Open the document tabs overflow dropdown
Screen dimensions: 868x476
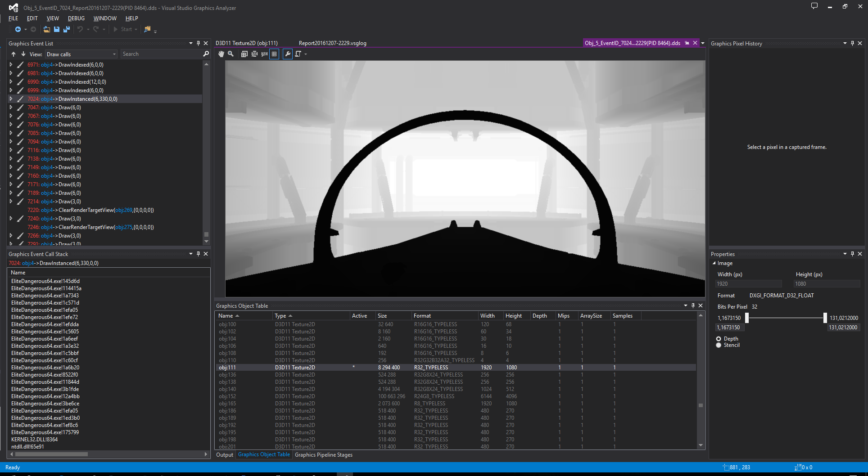[x=703, y=43]
